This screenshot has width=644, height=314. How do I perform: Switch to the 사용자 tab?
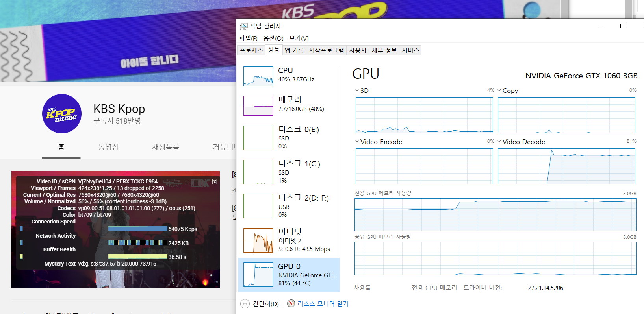click(x=358, y=50)
